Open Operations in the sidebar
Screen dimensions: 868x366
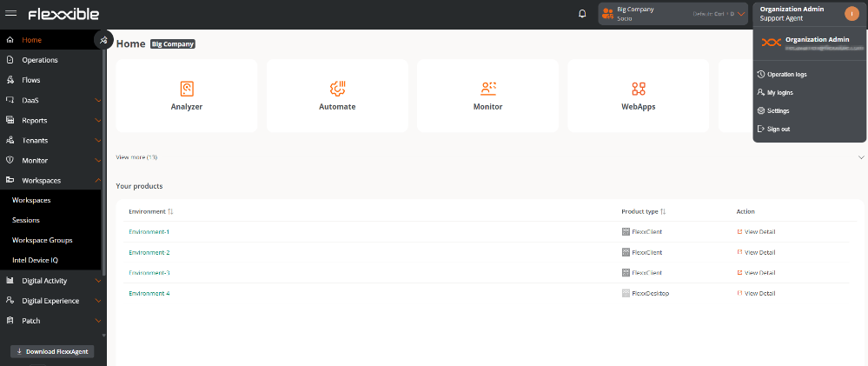tap(40, 60)
